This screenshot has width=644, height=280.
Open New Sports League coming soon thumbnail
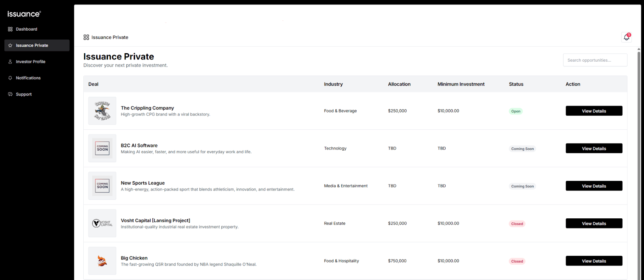pos(102,186)
